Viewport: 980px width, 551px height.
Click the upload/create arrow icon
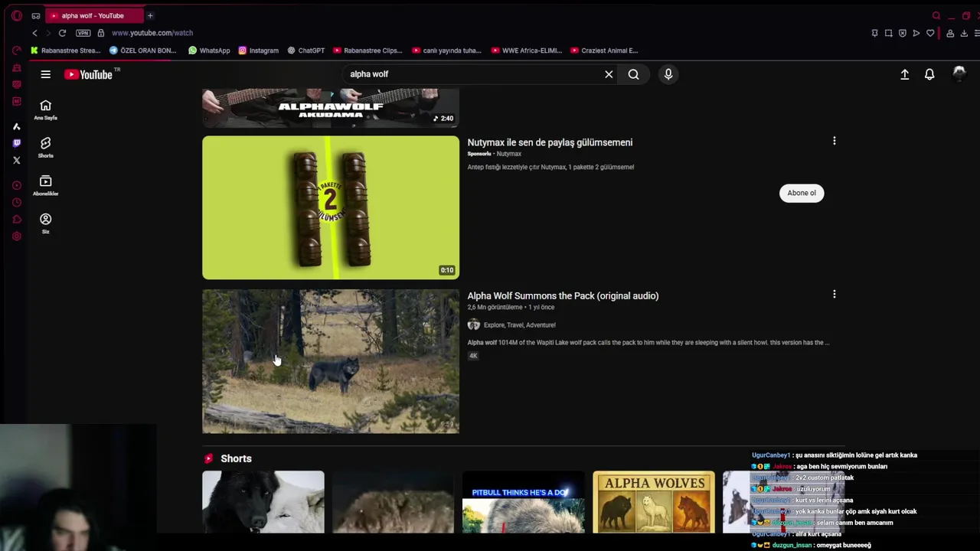pos(904,74)
